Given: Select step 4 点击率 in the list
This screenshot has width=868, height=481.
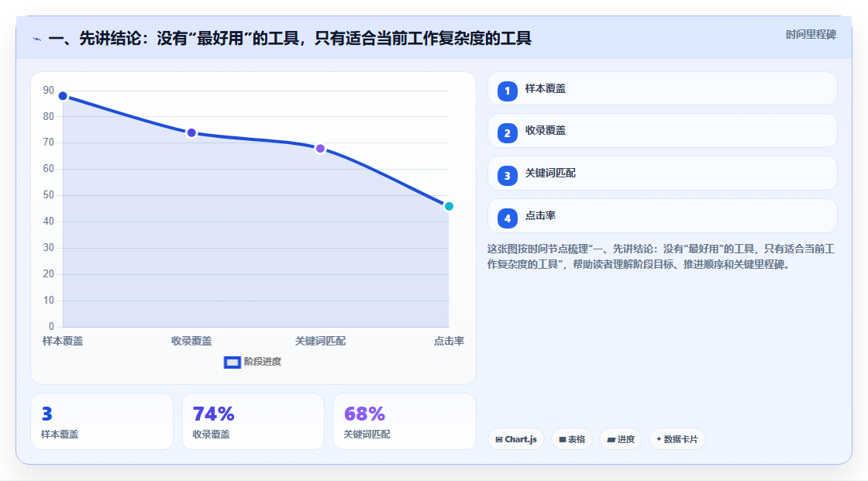Looking at the screenshot, I should [662, 216].
